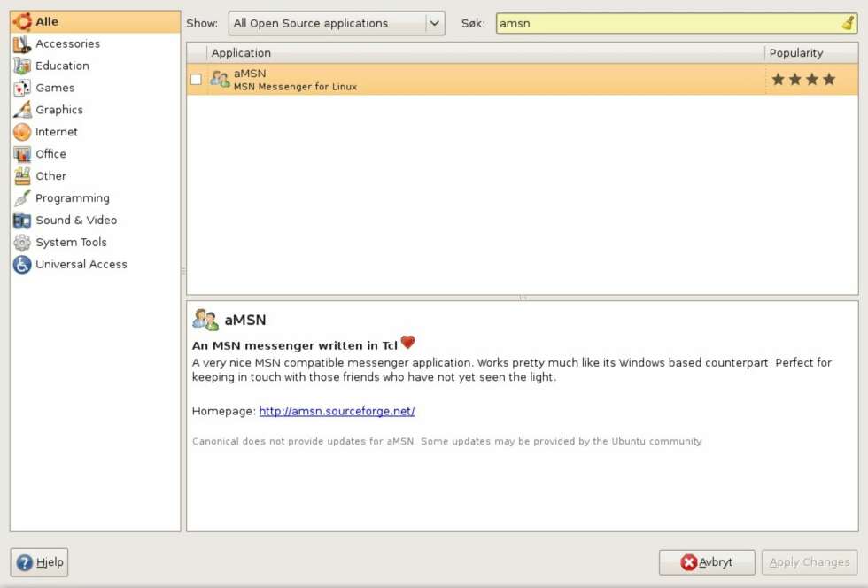This screenshot has height=588, width=868.
Task: Open the Graphics category label
Action: (x=60, y=110)
